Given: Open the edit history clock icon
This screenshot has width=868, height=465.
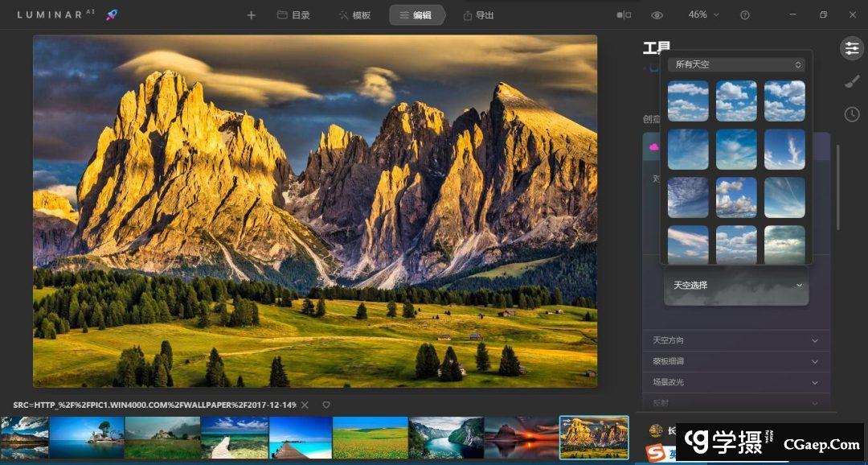Looking at the screenshot, I should (x=852, y=114).
